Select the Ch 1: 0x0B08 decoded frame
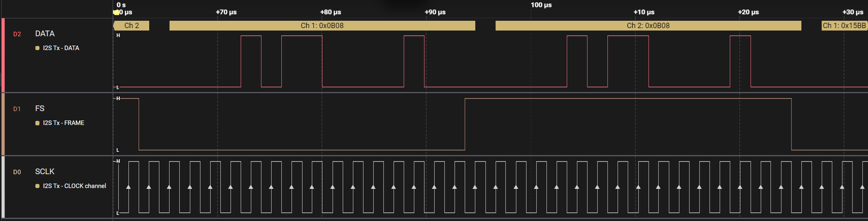Image resolution: width=868 pixels, height=221 pixels. [x=322, y=26]
